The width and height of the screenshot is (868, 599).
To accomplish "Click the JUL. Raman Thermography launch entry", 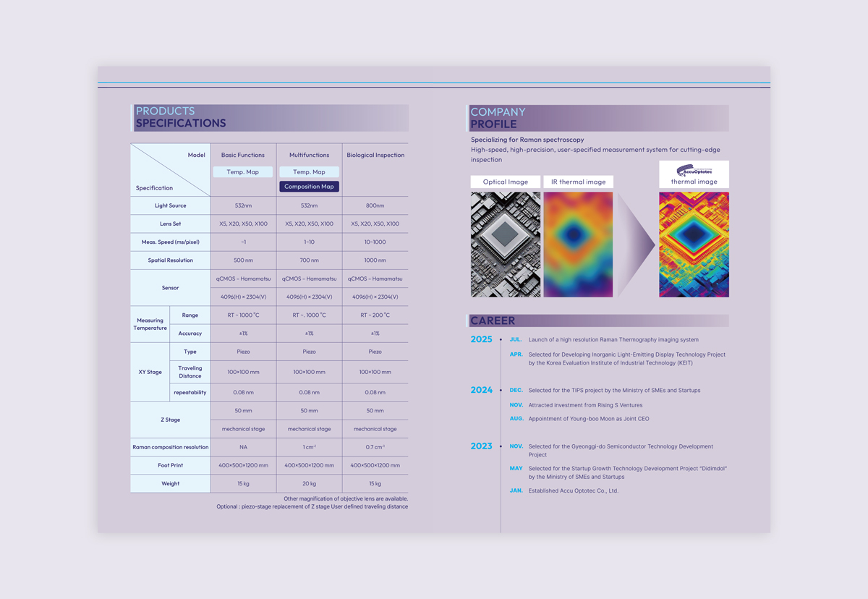I will pos(613,339).
